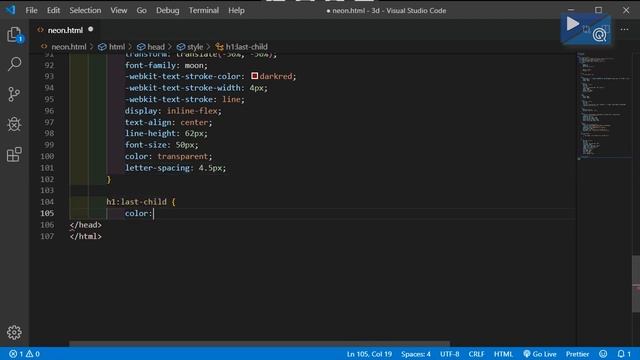Place cursor on 'color: transparent;' line
640x360 pixels.
point(169,156)
